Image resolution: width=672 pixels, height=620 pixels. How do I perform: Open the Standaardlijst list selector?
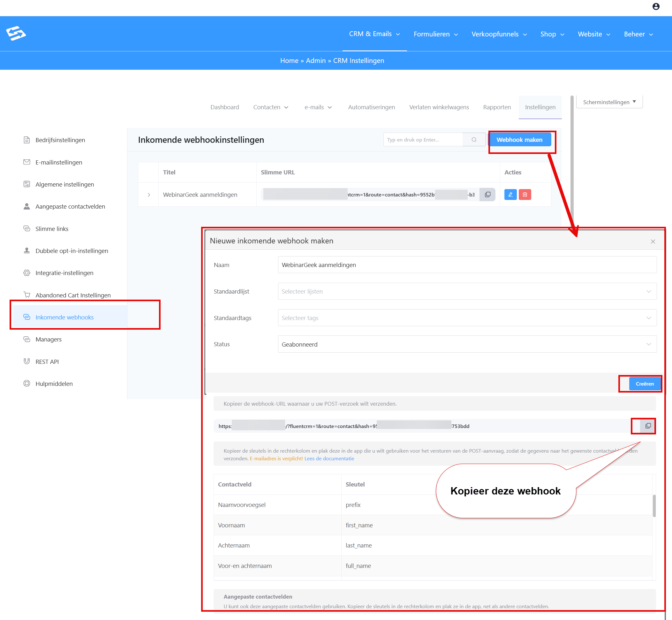(467, 291)
